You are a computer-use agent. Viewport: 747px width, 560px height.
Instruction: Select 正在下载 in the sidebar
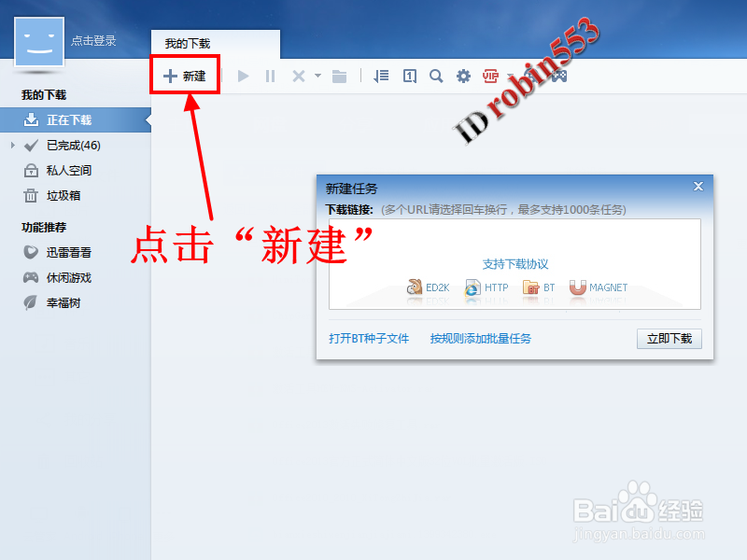[76, 120]
